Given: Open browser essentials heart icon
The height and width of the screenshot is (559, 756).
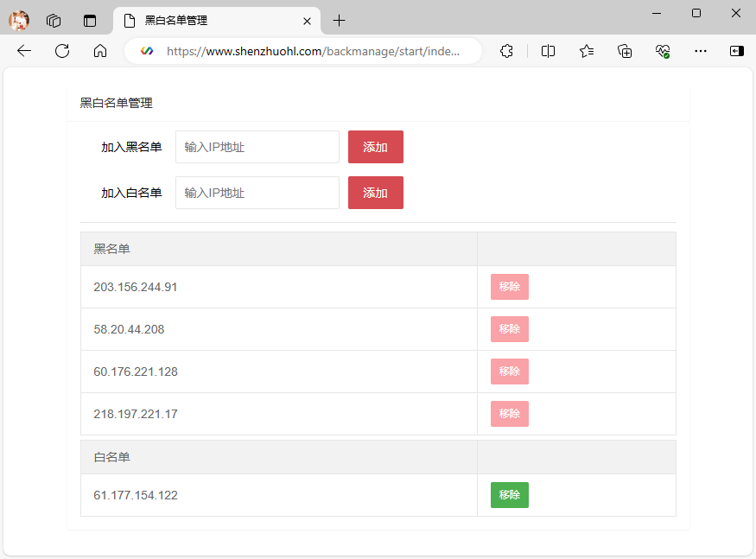Looking at the screenshot, I should (x=663, y=51).
